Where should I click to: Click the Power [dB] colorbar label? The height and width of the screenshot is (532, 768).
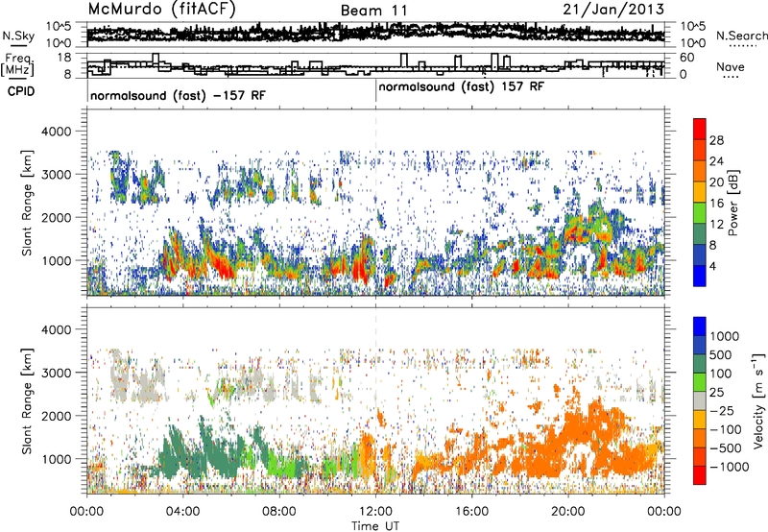[733, 203]
